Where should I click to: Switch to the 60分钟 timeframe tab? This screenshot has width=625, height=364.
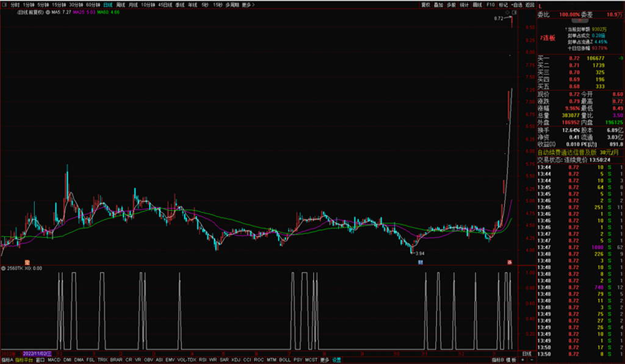[x=93, y=4]
